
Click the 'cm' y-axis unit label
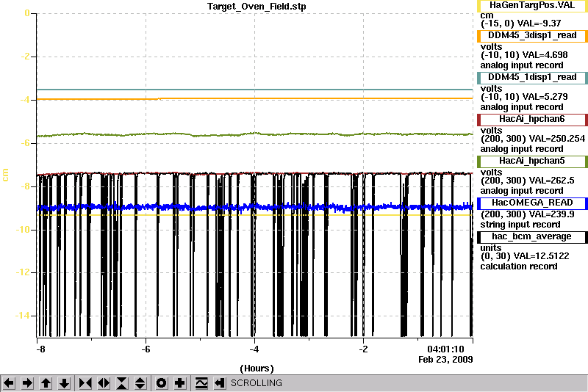[5, 175]
